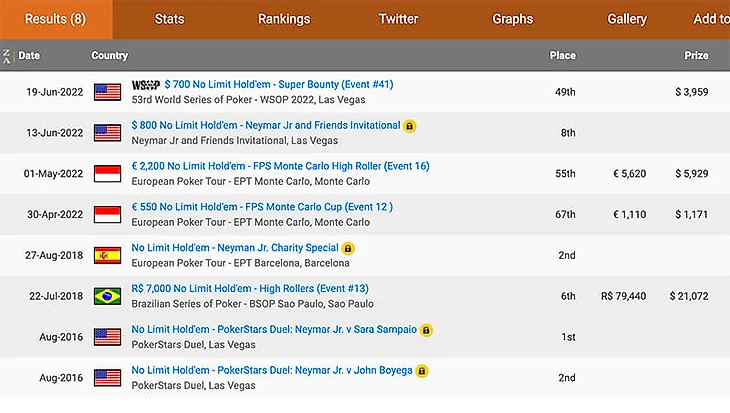The width and height of the screenshot is (730, 413).
Task: Click lock icon next to Neymar Jr and Friends Invitational
Action: tap(410, 126)
